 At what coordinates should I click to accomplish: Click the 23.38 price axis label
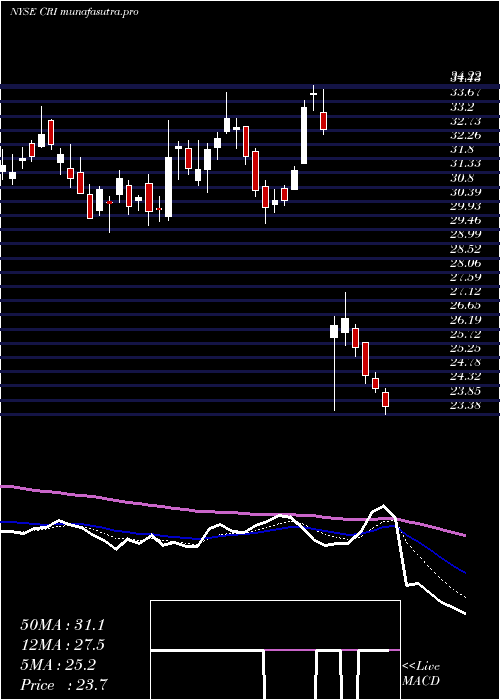click(465, 405)
